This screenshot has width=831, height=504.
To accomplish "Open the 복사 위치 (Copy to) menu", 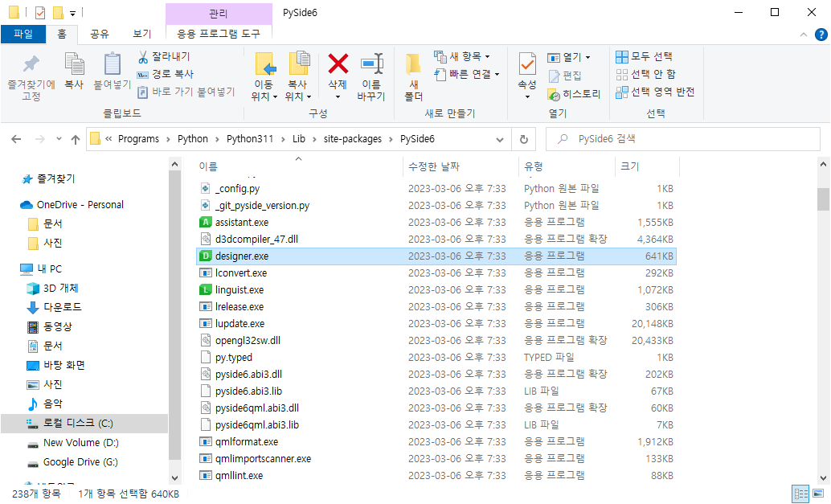I will point(298,77).
